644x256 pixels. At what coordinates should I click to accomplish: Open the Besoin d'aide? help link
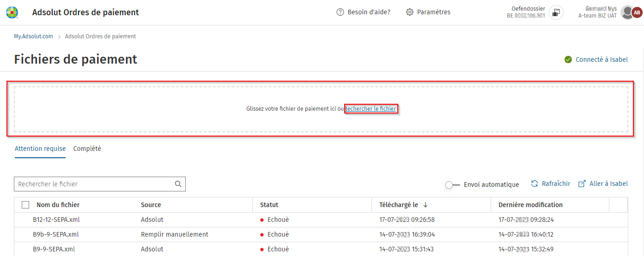[364, 12]
